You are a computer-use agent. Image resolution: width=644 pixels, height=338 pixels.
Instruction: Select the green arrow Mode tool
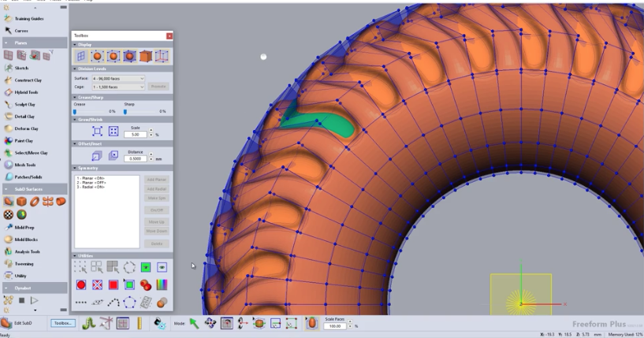coord(194,323)
